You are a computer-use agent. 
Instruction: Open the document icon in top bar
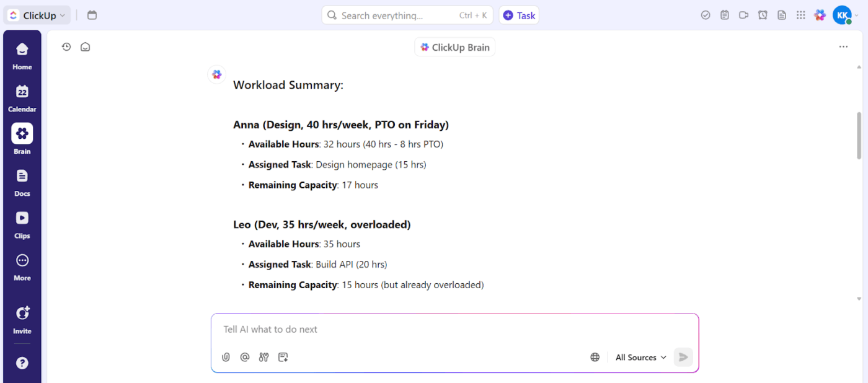tap(782, 15)
